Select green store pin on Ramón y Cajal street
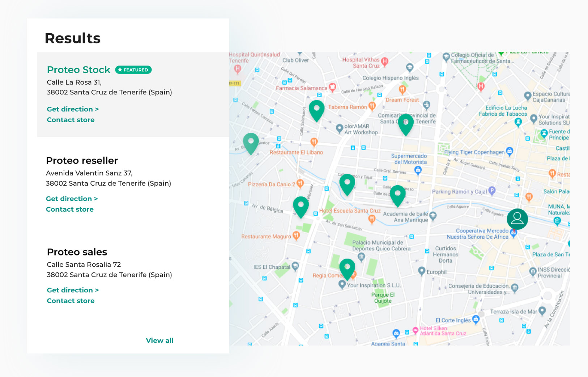 point(347,185)
